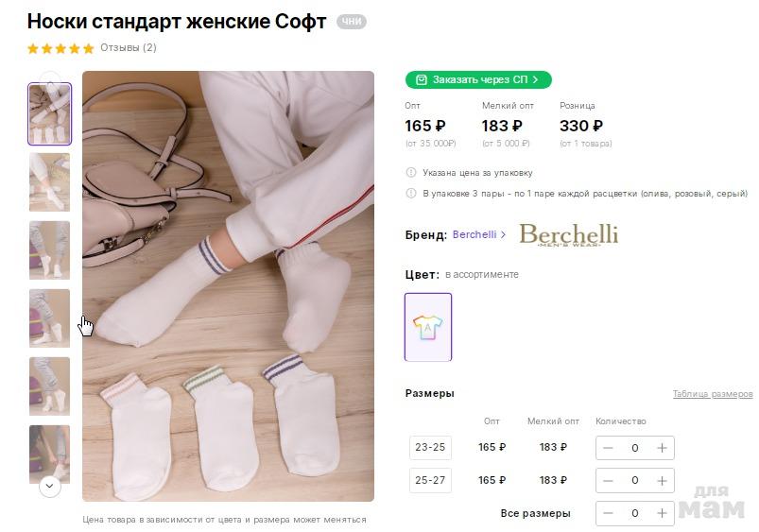The height and width of the screenshot is (532, 759).
Task: Open the reviews (2) link
Action: (129, 47)
